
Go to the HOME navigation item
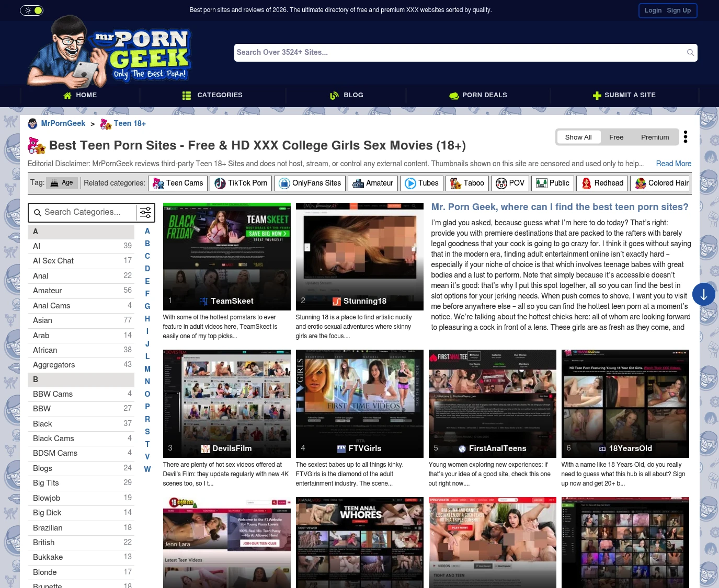[80, 95]
